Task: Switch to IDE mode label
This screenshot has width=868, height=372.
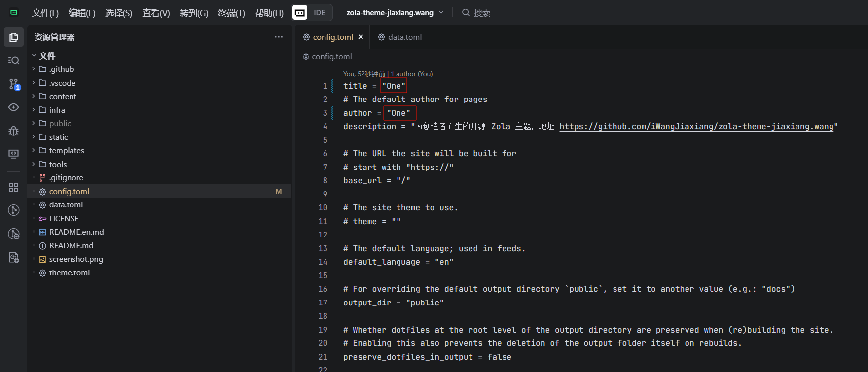Action: [320, 13]
